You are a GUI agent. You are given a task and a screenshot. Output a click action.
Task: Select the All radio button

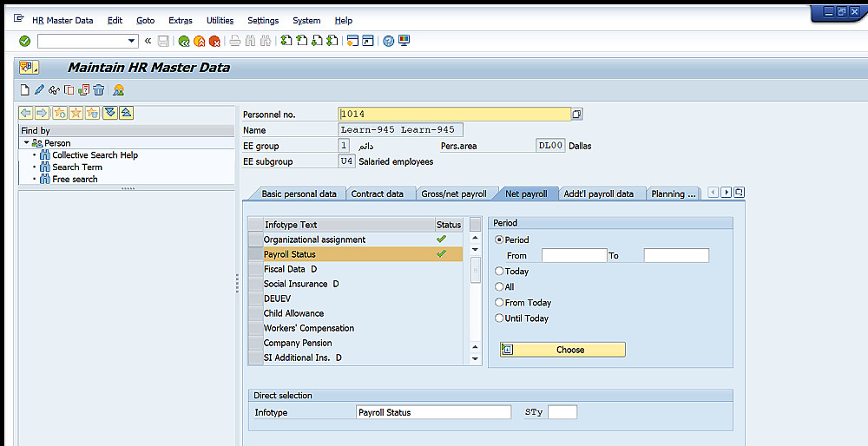499,286
